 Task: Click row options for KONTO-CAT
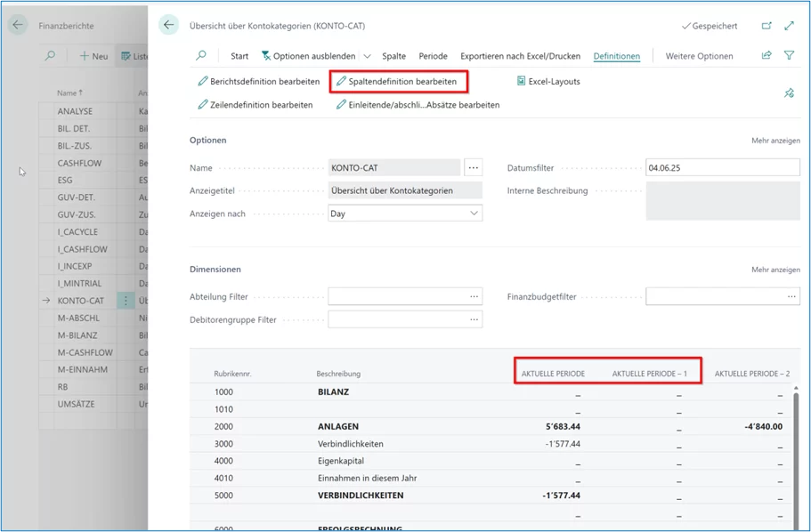(x=126, y=301)
